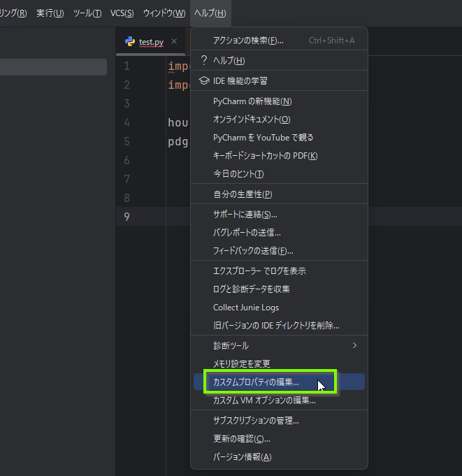
Task: Open the 実行(U) menu
Action: click(50, 13)
